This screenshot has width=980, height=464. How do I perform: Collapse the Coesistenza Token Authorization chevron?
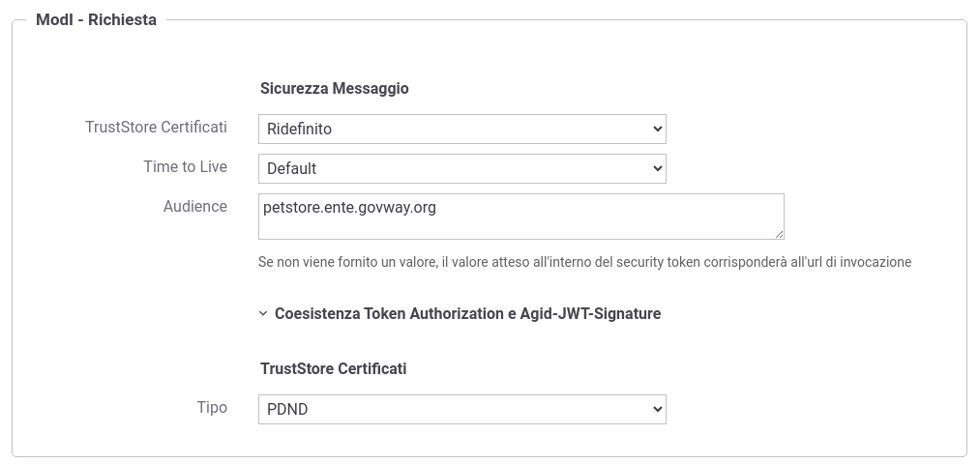pos(263,313)
